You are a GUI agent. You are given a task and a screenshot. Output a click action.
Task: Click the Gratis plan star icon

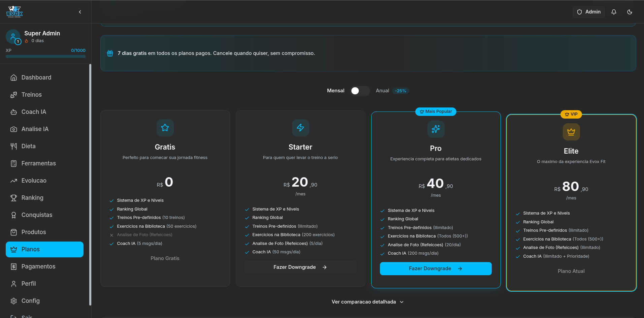coord(165,128)
